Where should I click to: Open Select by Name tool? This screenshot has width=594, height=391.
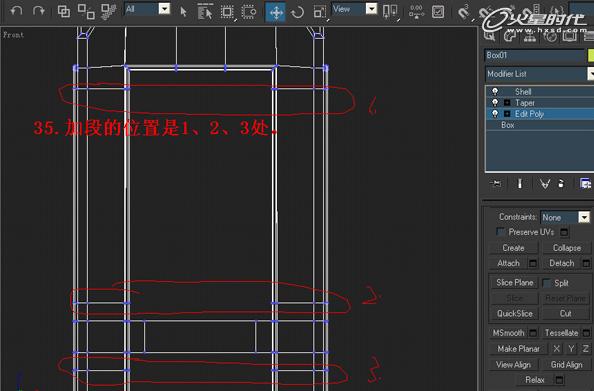[205, 12]
